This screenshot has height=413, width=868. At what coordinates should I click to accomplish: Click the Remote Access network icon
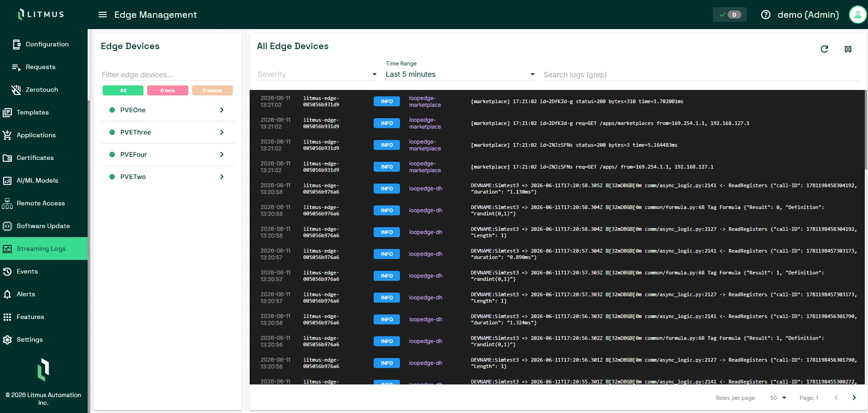click(7, 203)
